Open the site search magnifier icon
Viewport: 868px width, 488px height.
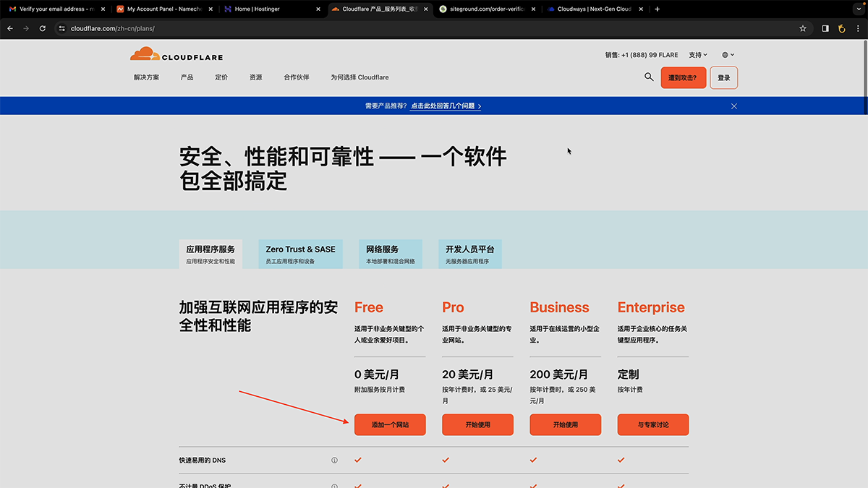(x=649, y=77)
